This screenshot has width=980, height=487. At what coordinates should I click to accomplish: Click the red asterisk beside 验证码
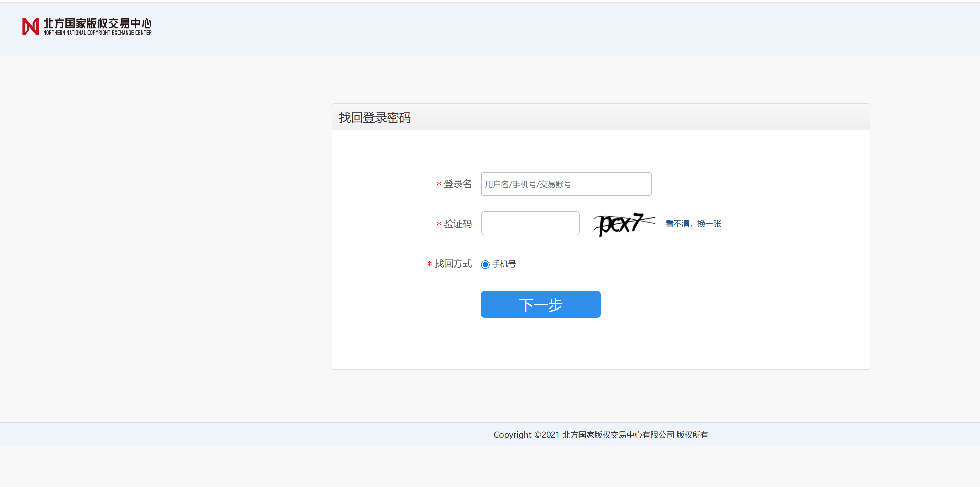tap(439, 224)
